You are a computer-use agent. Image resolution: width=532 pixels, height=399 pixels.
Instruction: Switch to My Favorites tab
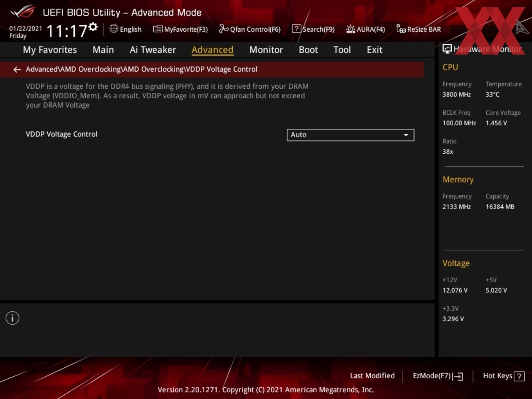pos(50,50)
